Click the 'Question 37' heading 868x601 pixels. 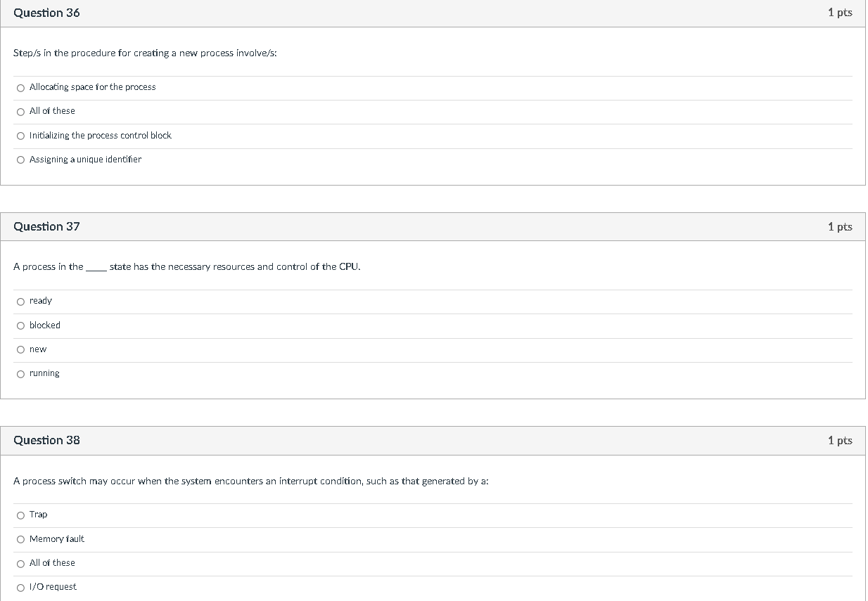point(46,226)
